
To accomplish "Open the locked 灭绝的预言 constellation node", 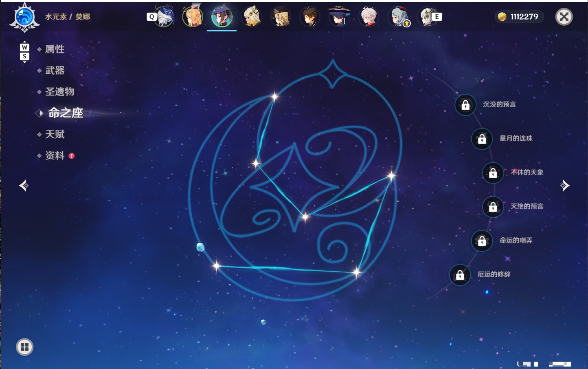I will point(493,206).
